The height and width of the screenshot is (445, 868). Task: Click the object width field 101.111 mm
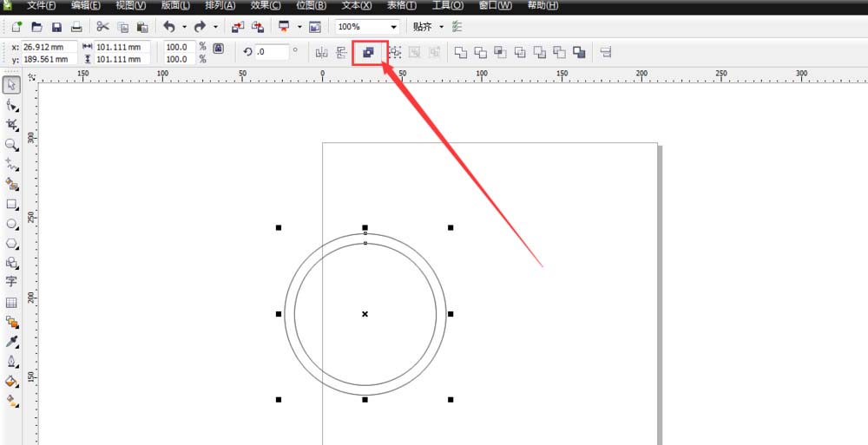tap(122, 47)
